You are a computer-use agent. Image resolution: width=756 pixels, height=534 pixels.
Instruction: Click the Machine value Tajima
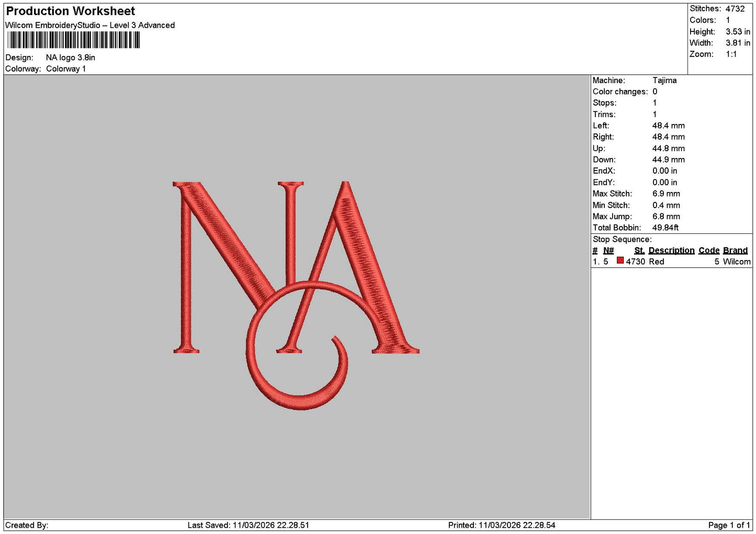(664, 80)
